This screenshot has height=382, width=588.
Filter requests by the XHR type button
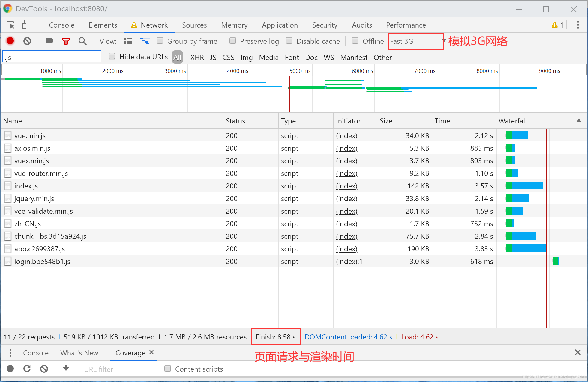point(197,58)
